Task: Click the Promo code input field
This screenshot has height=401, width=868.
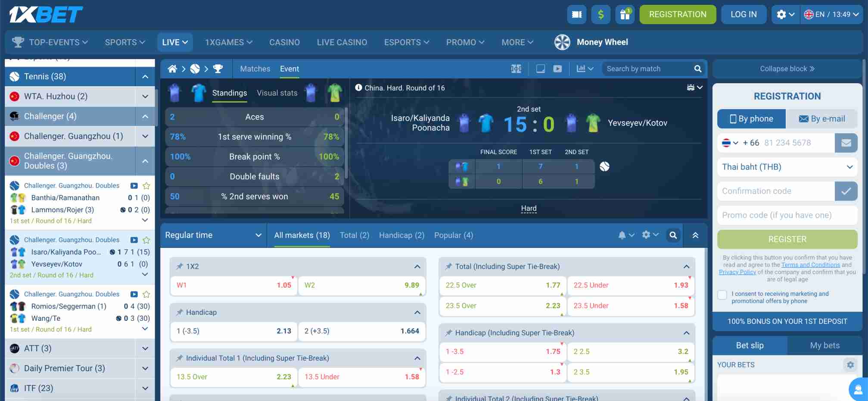Action: pos(787,215)
